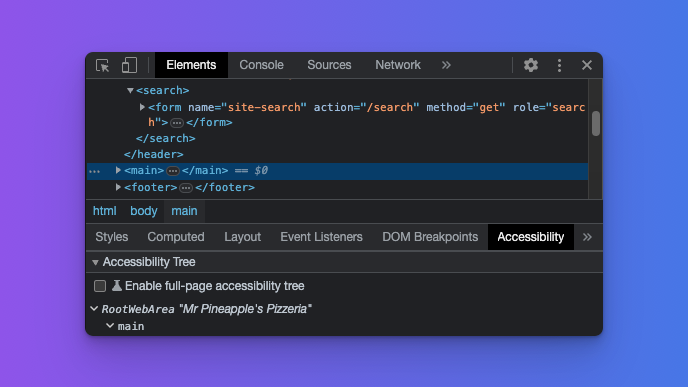Click the ellipsis badge inside footer element

pyautogui.click(x=186, y=188)
